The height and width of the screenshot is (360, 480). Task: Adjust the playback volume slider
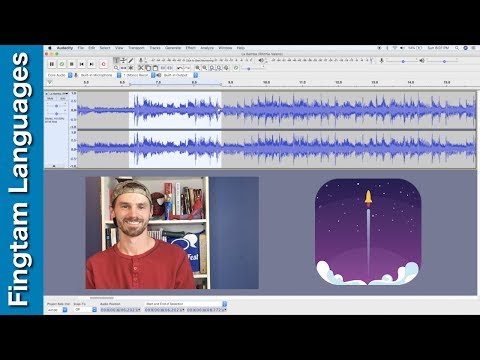443,61
